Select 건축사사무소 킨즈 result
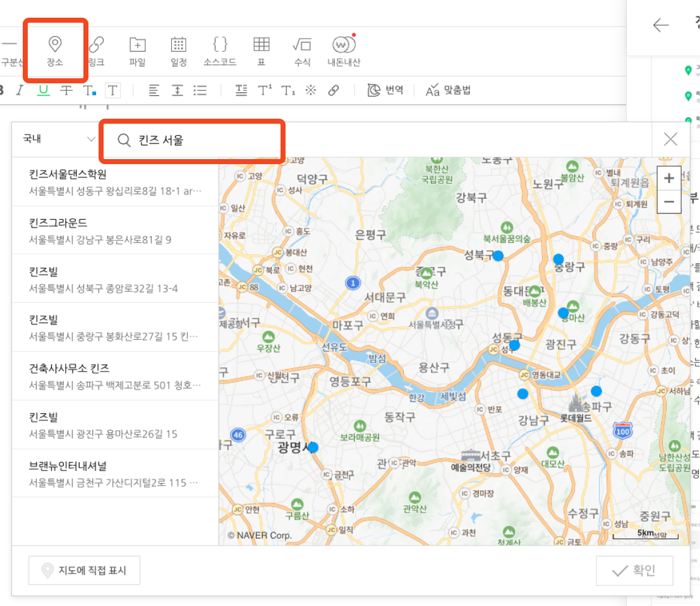 (115, 376)
